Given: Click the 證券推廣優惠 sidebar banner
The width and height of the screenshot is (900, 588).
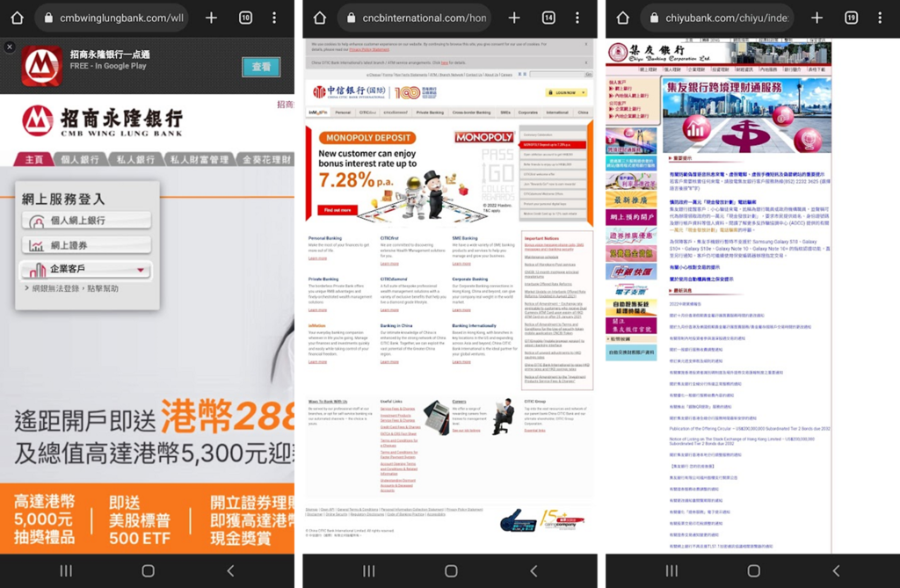Looking at the screenshot, I should click(631, 236).
